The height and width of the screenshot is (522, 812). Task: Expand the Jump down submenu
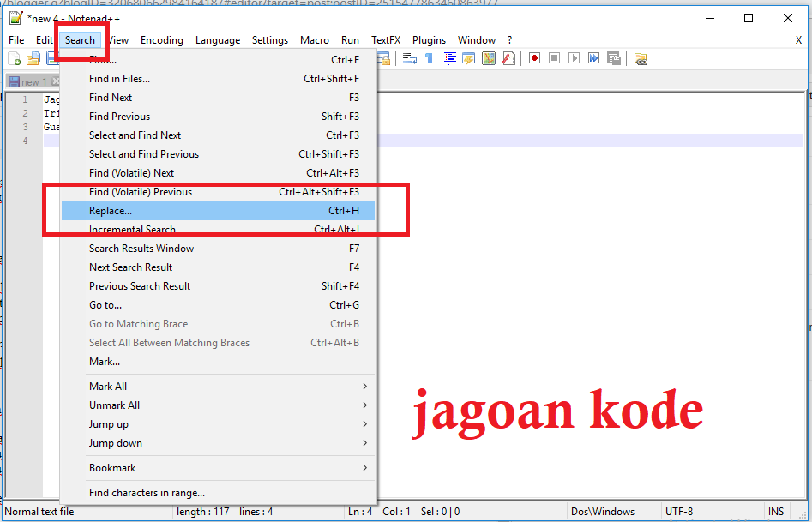[218, 443]
